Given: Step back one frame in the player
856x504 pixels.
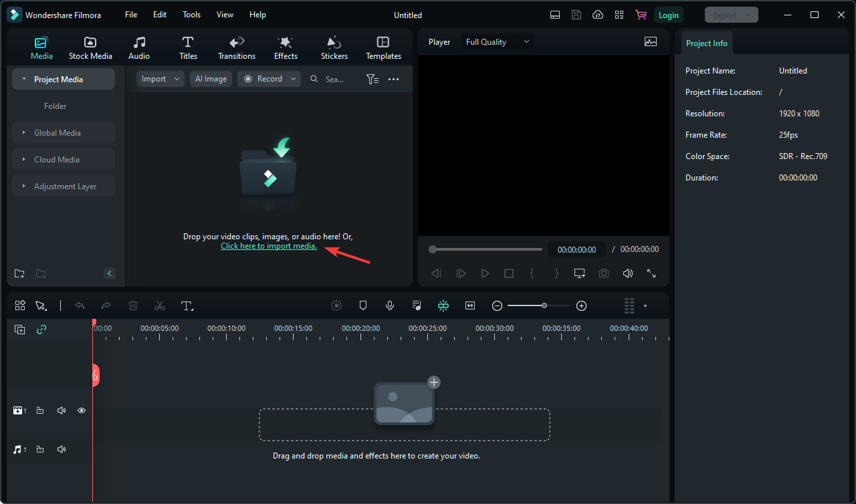Looking at the screenshot, I should pos(437,273).
